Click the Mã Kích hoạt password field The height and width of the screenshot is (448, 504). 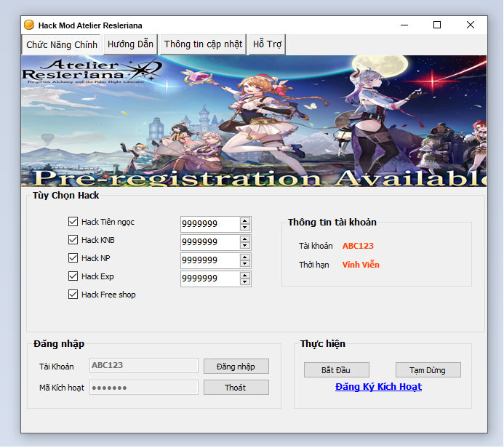coord(144,388)
